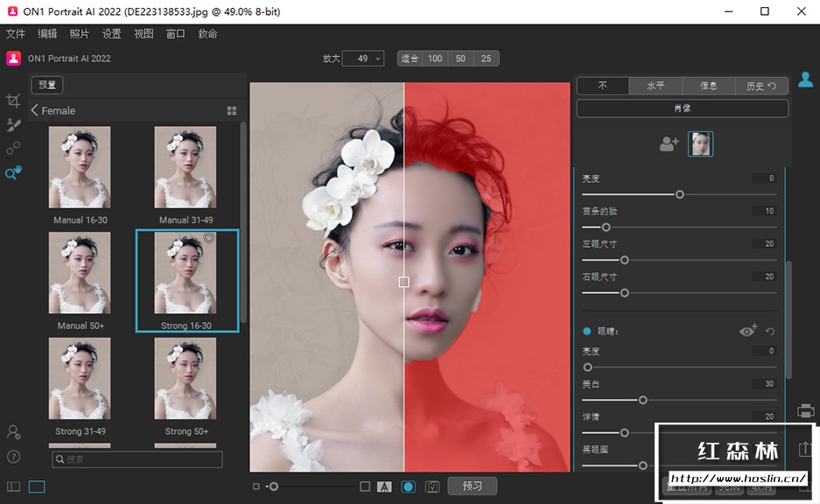This screenshot has height=504, width=820.
Task: Toggle the favorite heart on Strong 16-30
Action: [x=209, y=238]
